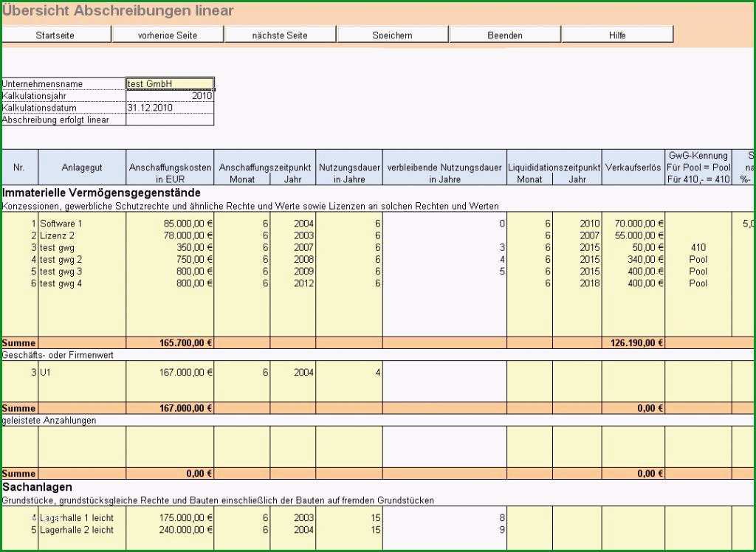The height and width of the screenshot is (552, 756).
Task: Click the Anlagegut column header
Action: 82,168
